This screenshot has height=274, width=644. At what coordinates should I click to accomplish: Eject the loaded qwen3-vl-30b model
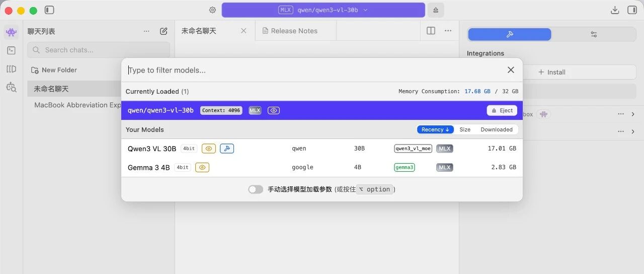tap(502, 110)
